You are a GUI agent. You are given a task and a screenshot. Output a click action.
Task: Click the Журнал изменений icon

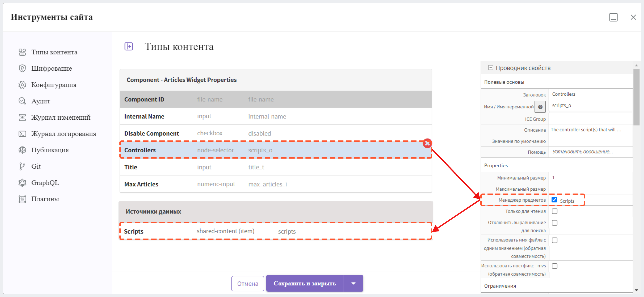(22, 117)
